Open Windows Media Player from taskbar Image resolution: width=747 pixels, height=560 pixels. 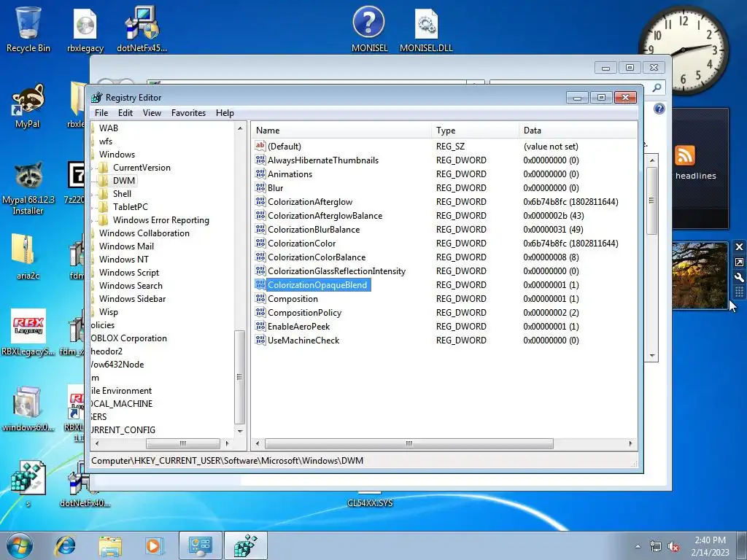(x=154, y=545)
